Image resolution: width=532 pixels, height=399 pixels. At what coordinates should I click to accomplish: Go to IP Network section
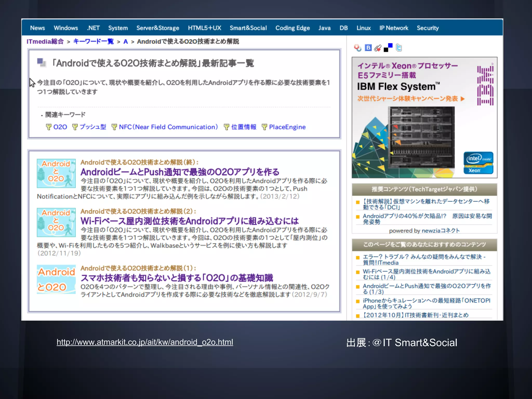click(394, 28)
